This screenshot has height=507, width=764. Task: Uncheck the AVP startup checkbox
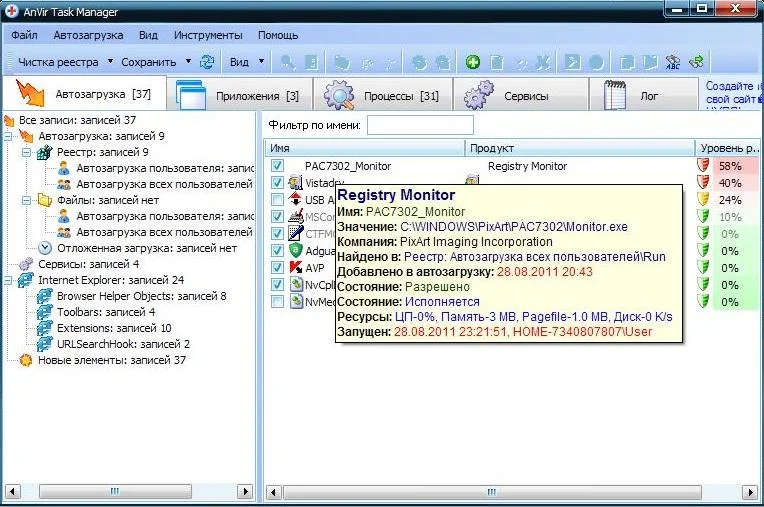(x=277, y=267)
